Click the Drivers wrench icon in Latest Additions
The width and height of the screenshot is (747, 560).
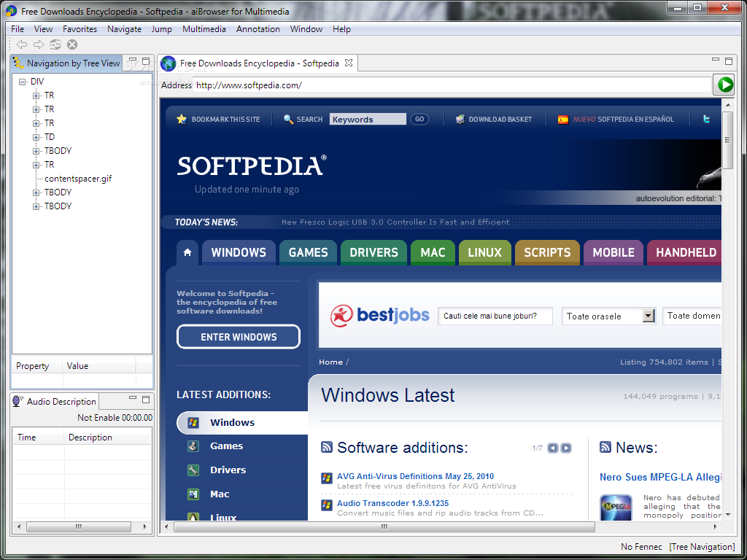(193, 470)
